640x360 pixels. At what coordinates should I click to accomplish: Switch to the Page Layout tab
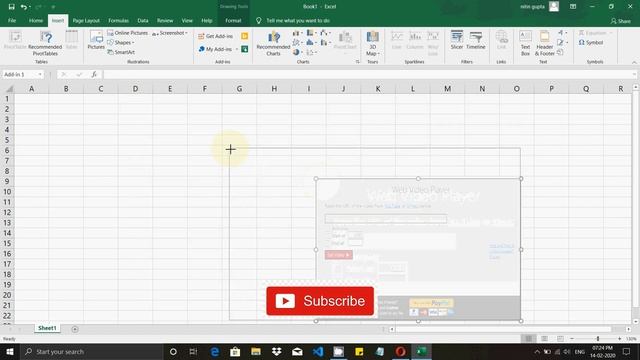(86, 20)
